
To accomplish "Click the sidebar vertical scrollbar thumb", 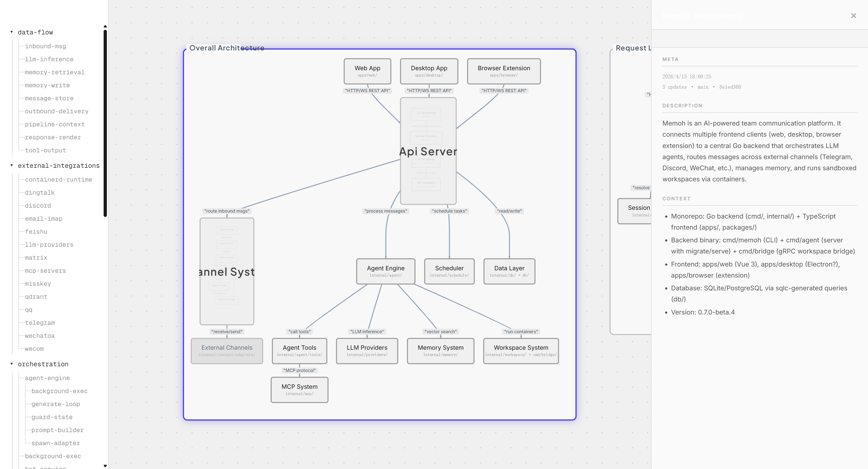I will (x=105, y=123).
